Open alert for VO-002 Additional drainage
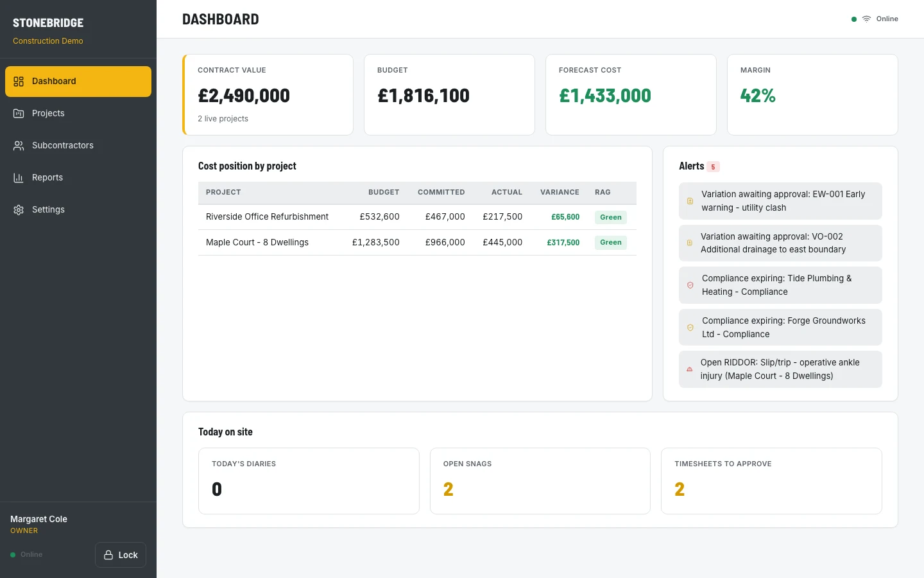Screen dimensions: 924x578 click(780, 243)
